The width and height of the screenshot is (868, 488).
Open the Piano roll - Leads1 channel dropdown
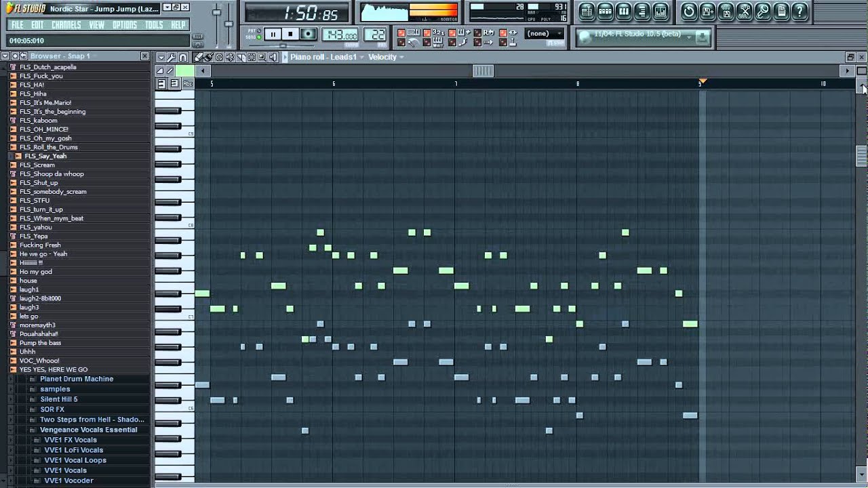327,57
